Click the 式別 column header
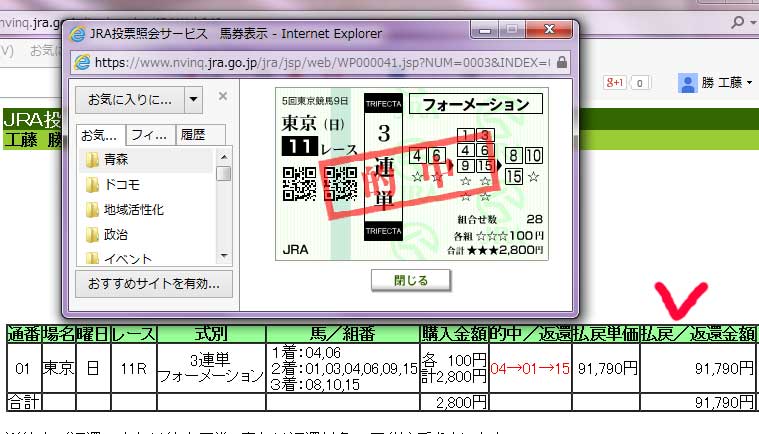759x434 pixels. point(211,334)
